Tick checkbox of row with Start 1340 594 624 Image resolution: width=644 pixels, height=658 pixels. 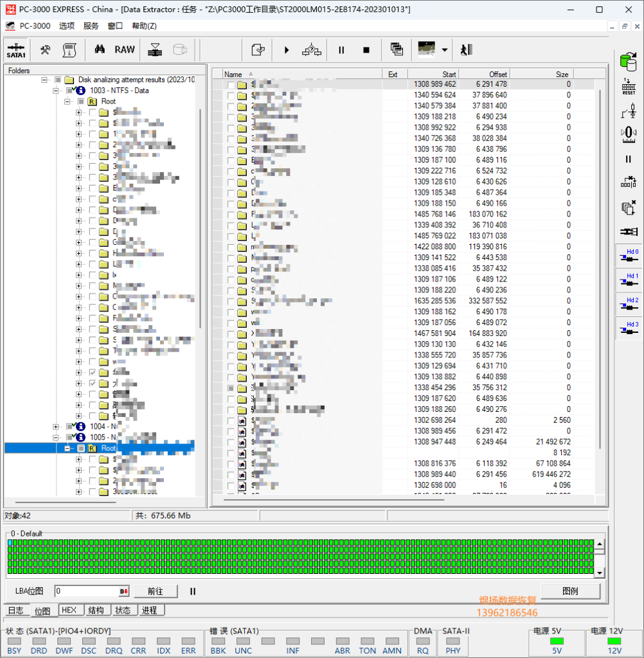pyautogui.click(x=231, y=95)
